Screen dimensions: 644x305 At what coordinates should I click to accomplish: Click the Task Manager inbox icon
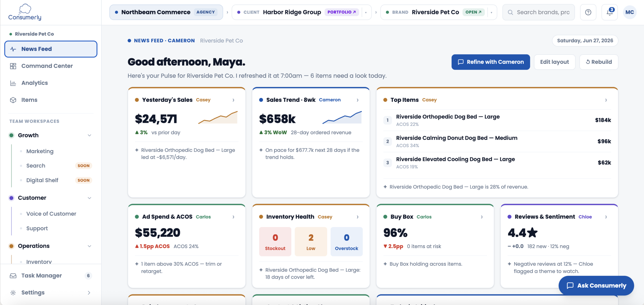pos(13,276)
